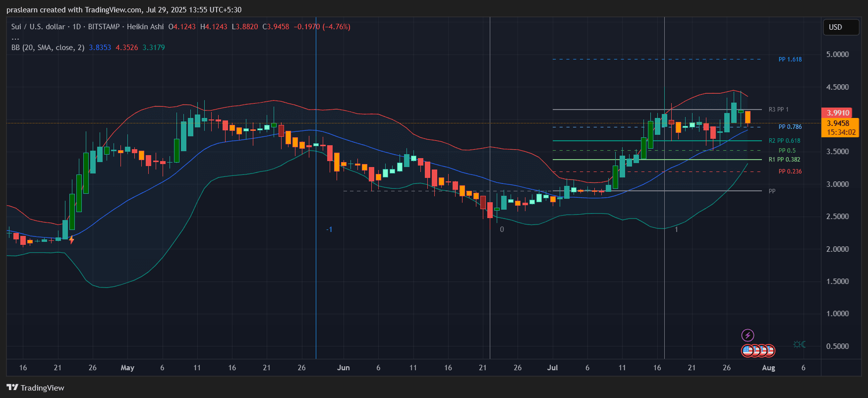Open the USD currency selector
The height and width of the screenshot is (398, 868).
tap(841, 27)
